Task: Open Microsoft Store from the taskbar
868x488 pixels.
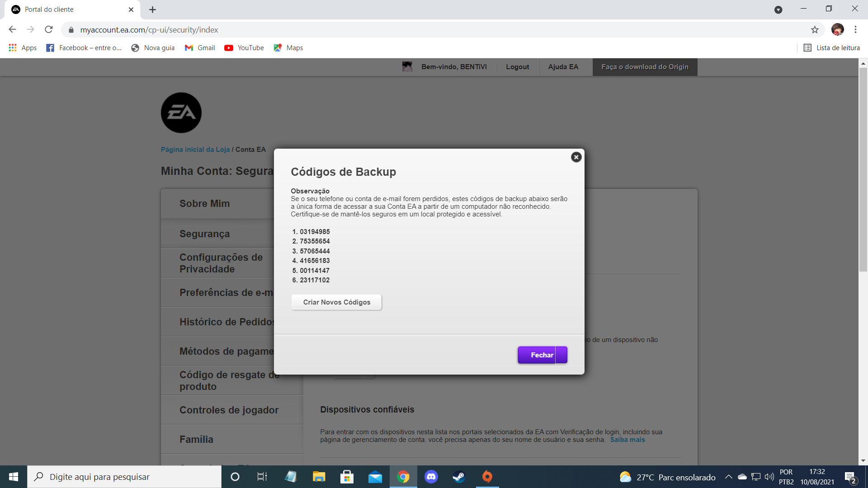Action: [347, 477]
